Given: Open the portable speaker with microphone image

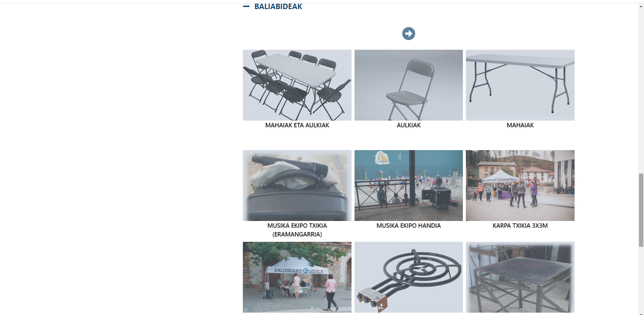Looking at the screenshot, I should click(x=297, y=185).
